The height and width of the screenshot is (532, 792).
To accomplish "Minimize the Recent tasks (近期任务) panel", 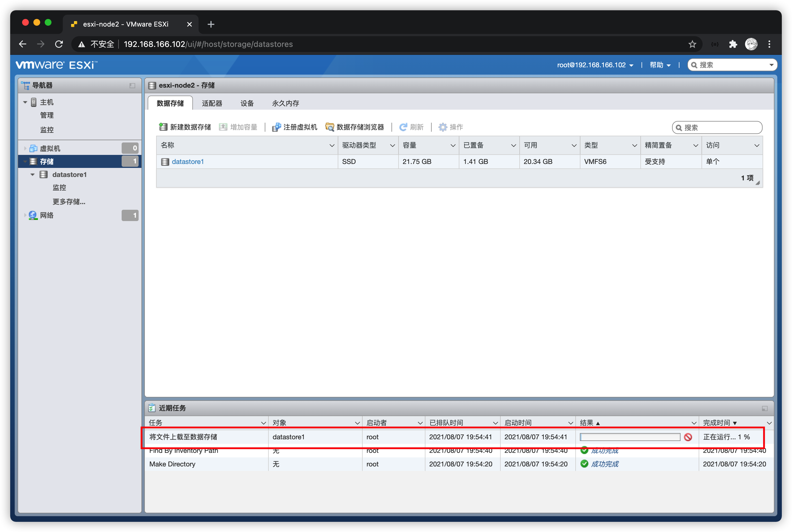I will (765, 408).
